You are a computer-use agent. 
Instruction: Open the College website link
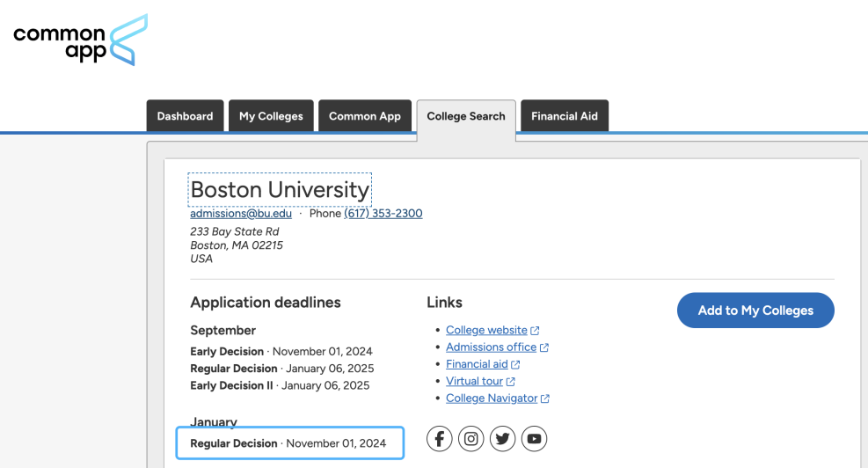click(486, 330)
